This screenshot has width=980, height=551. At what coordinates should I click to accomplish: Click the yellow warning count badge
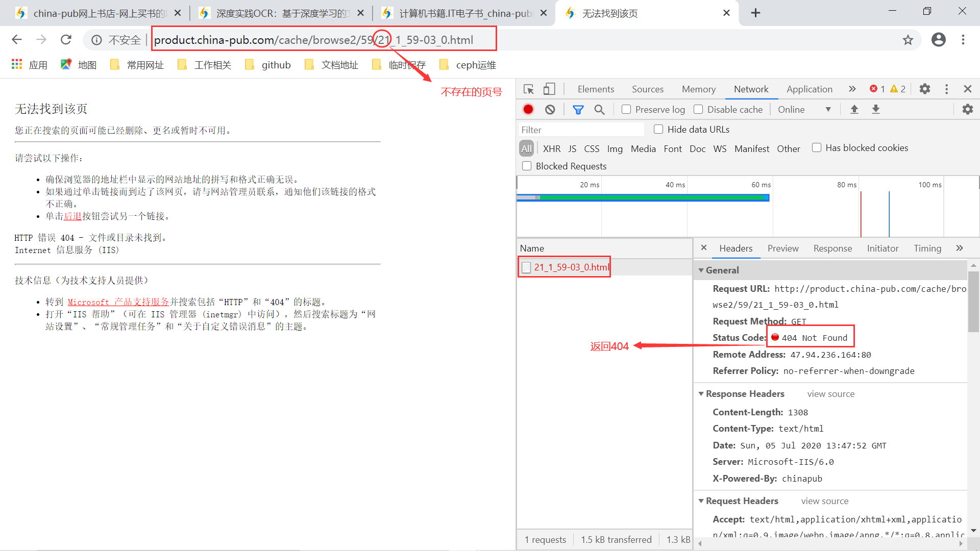click(898, 89)
